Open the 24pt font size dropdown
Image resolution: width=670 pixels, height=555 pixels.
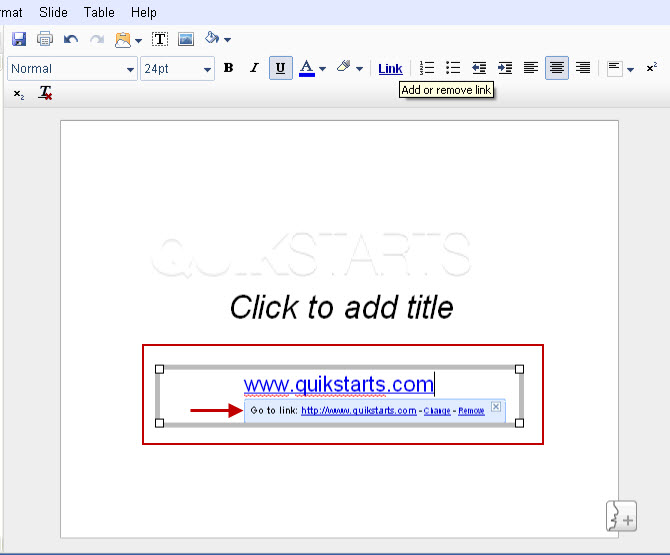177,68
